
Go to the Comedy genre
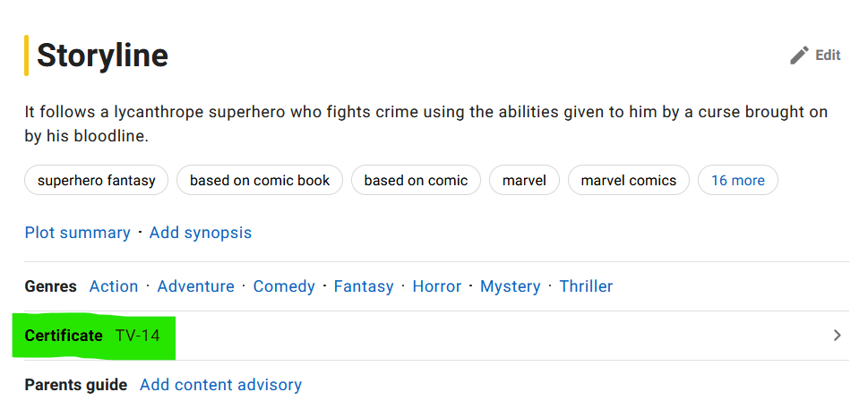point(284,286)
